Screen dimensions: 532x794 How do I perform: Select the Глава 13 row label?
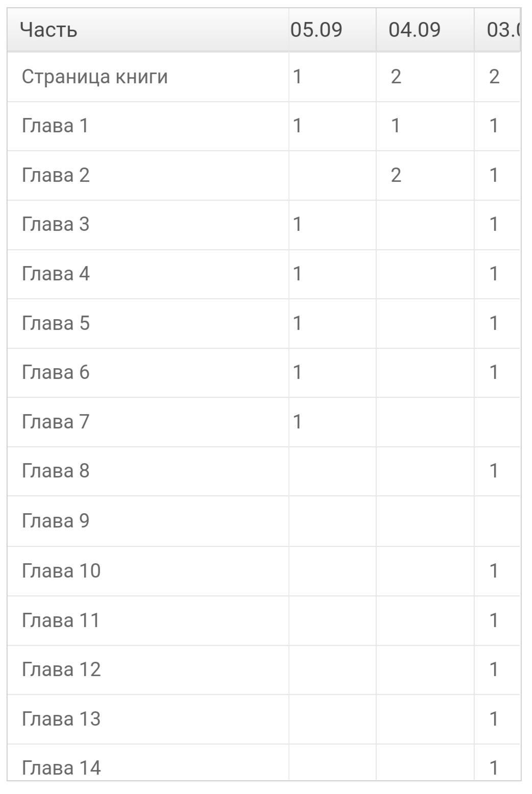click(x=61, y=719)
